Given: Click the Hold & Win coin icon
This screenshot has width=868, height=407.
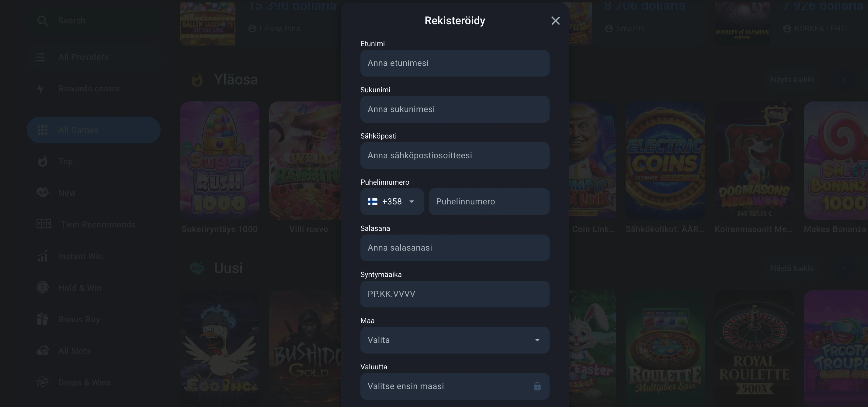Looking at the screenshot, I should pos(43,288).
